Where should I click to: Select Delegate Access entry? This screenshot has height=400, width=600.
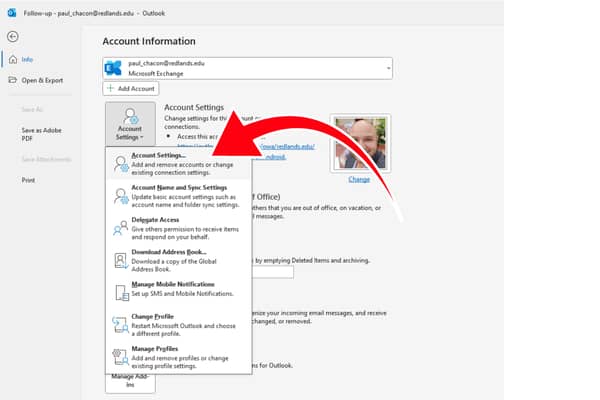click(x=179, y=228)
